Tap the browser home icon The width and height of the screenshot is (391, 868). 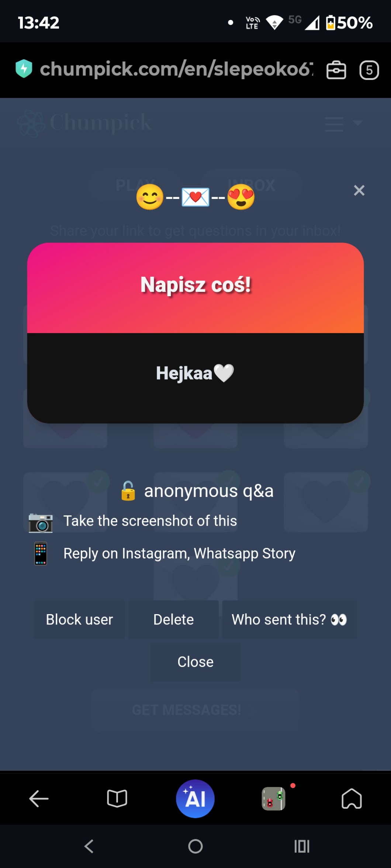[x=352, y=798]
